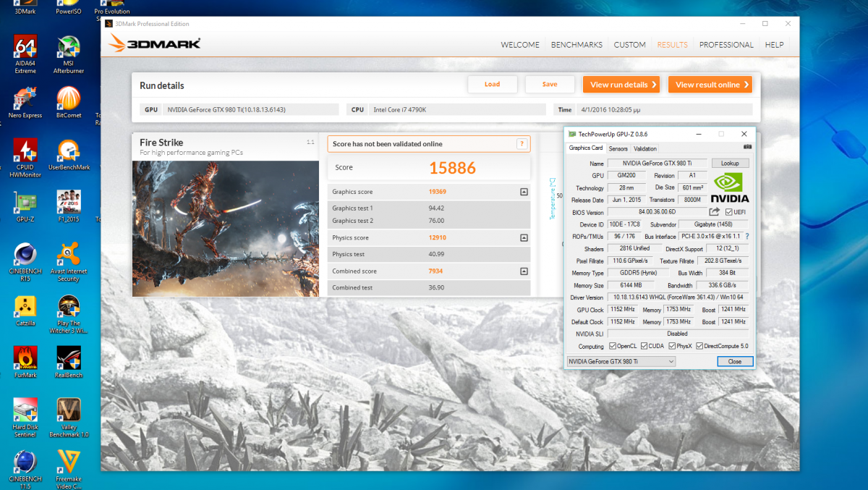Click the Intel Core i7 4790K CPU text
This screenshot has width=868, height=490.
[x=400, y=110]
